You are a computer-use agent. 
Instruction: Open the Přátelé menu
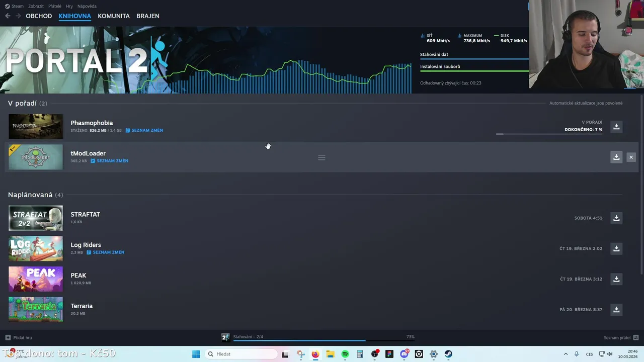click(55, 6)
